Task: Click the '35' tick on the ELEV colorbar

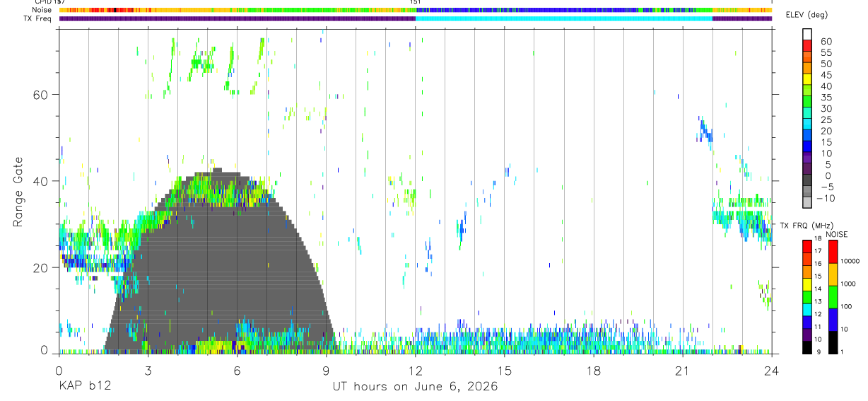Action: [825, 98]
